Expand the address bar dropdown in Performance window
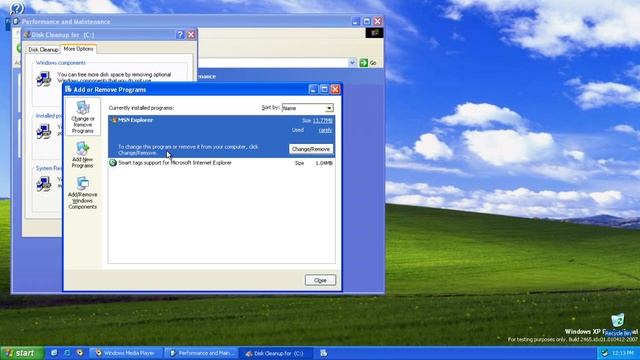 [x=352, y=63]
